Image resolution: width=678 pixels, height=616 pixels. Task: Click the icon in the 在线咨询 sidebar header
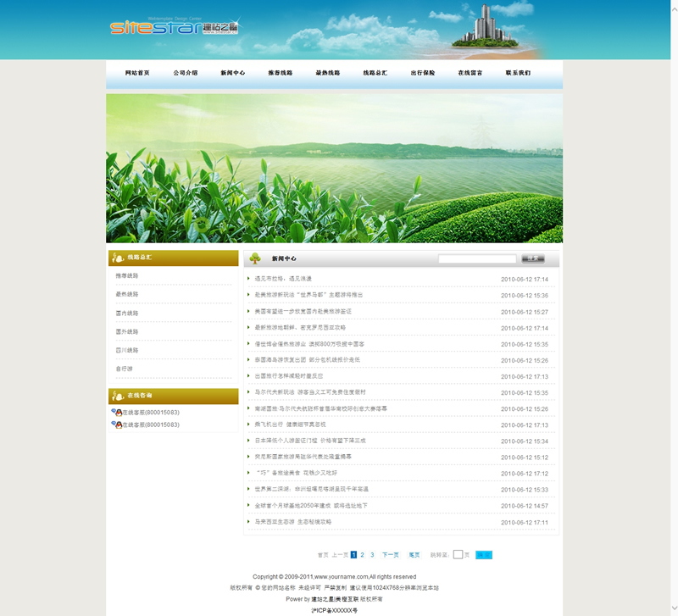coord(118,396)
